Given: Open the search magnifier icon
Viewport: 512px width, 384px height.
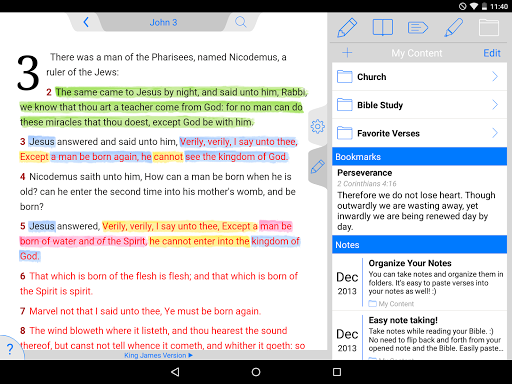Looking at the screenshot, I should 241,22.
